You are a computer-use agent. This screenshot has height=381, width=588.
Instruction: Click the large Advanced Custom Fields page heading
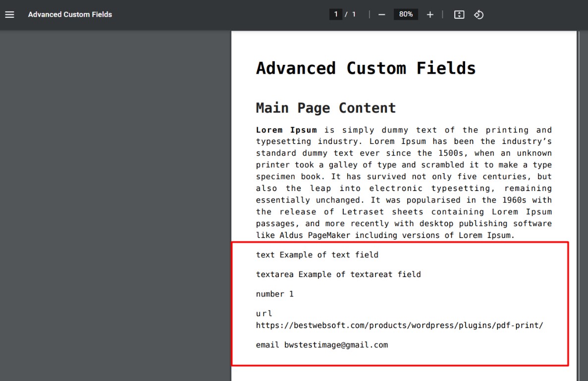366,68
